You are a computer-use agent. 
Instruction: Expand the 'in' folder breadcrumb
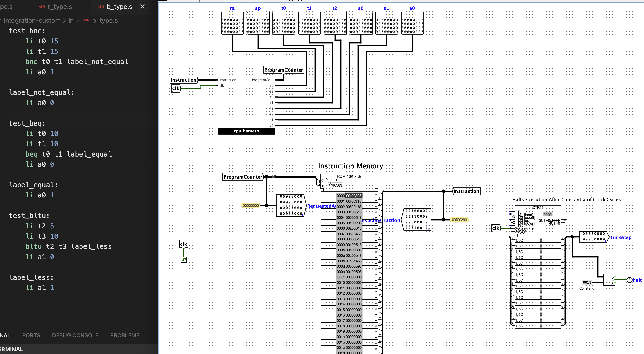coord(71,20)
